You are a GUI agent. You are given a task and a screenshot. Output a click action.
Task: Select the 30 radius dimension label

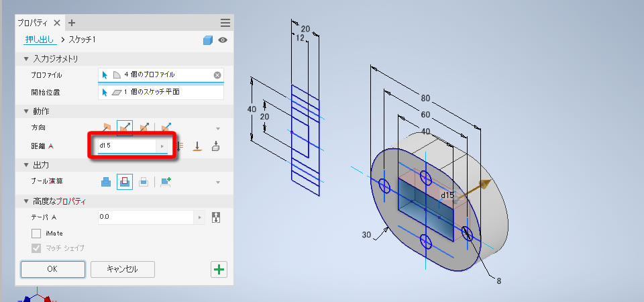point(367,235)
